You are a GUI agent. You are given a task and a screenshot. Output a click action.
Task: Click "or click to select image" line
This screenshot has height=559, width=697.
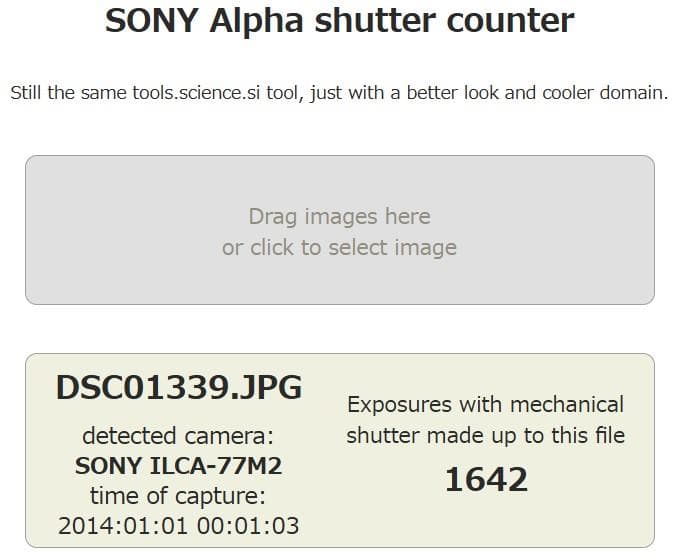tap(339, 247)
